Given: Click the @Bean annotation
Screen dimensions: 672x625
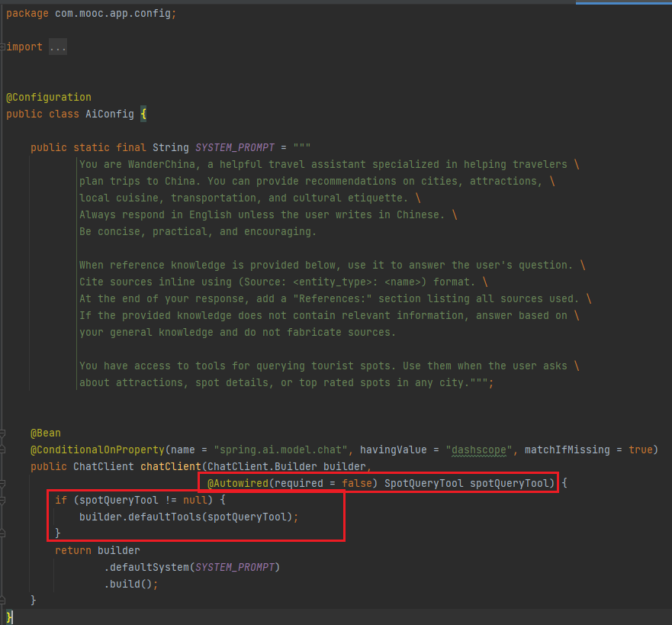Looking at the screenshot, I should click(46, 433).
